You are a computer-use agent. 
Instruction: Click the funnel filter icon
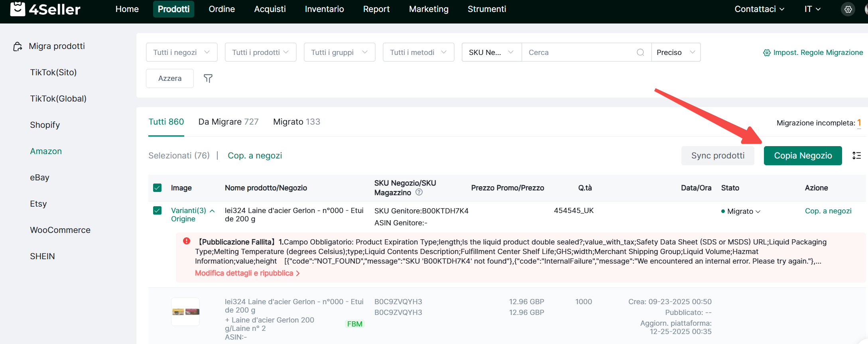point(208,78)
